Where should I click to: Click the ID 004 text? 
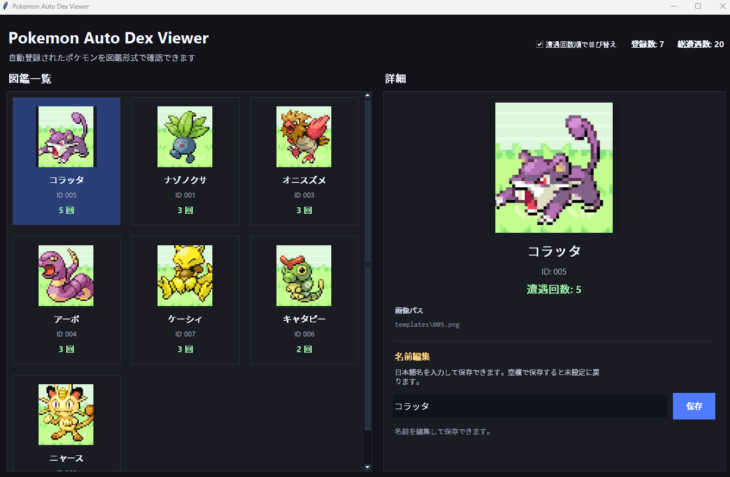click(x=66, y=334)
